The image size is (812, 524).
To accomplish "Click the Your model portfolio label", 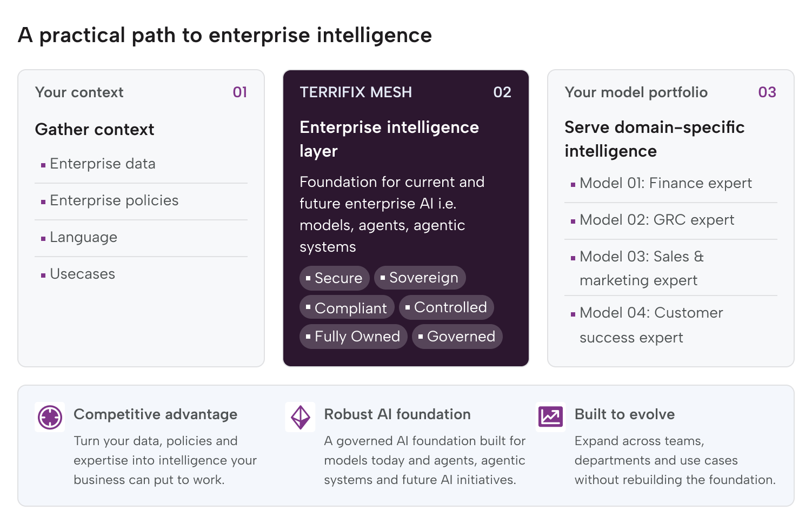I will tap(636, 92).
